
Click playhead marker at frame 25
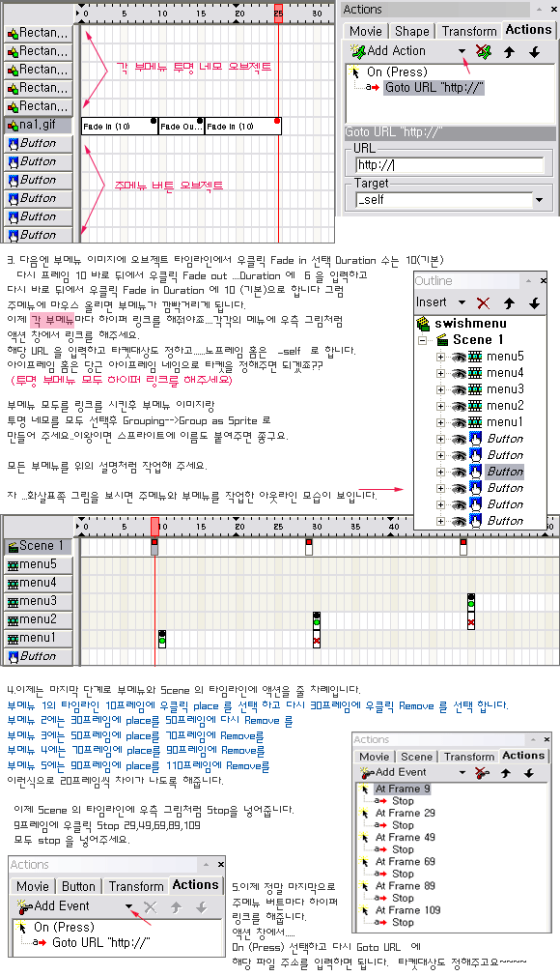coord(278,14)
